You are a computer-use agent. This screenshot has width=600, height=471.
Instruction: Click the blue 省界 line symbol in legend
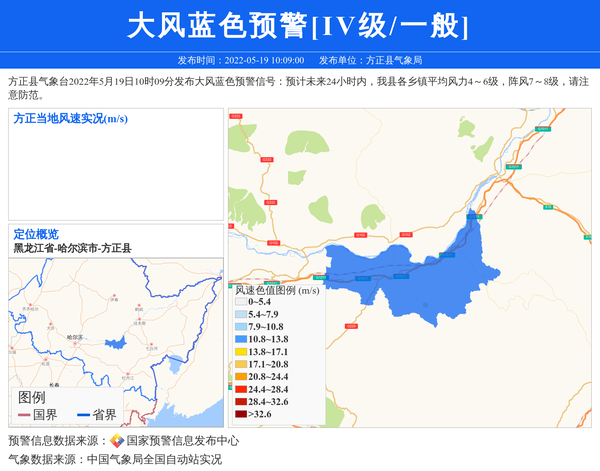(x=82, y=414)
